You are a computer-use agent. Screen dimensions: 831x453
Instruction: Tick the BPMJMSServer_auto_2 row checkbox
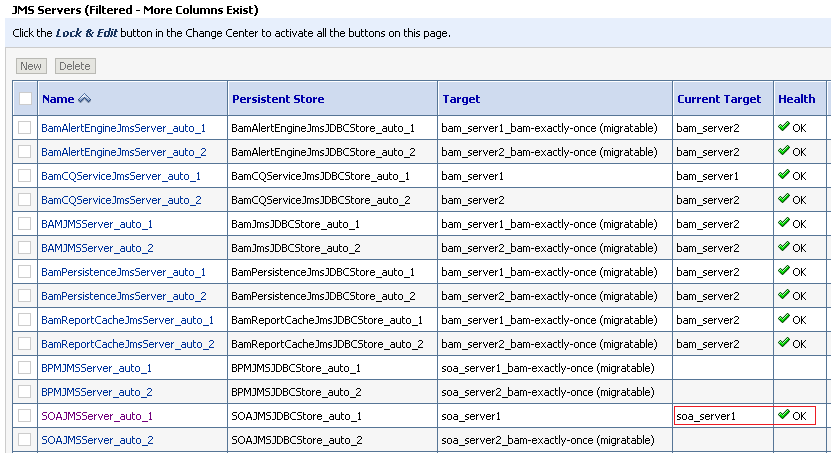25,392
